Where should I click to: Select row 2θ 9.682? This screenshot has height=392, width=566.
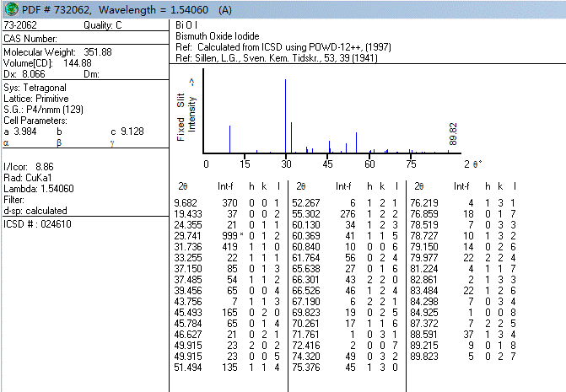coord(227,203)
